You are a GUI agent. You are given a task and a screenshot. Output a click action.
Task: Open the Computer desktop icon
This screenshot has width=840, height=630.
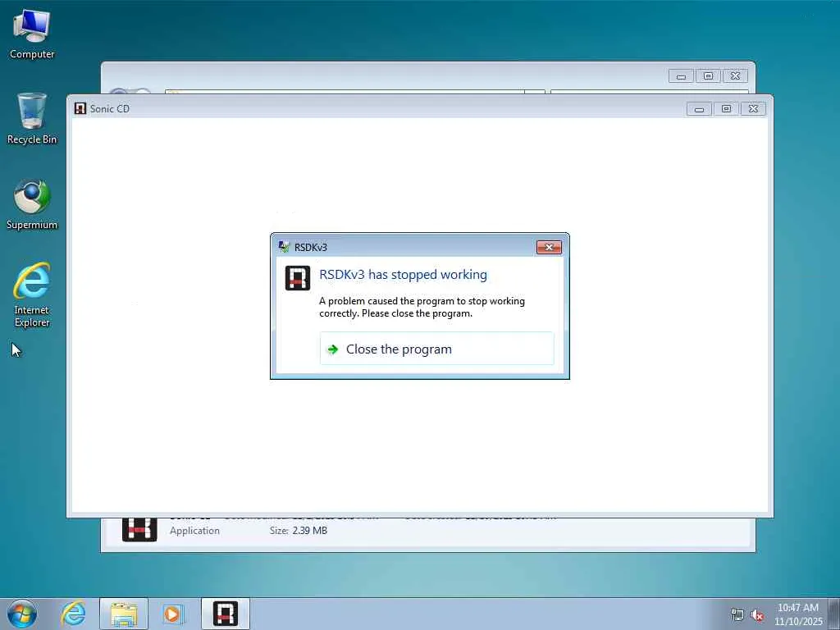pos(32,34)
